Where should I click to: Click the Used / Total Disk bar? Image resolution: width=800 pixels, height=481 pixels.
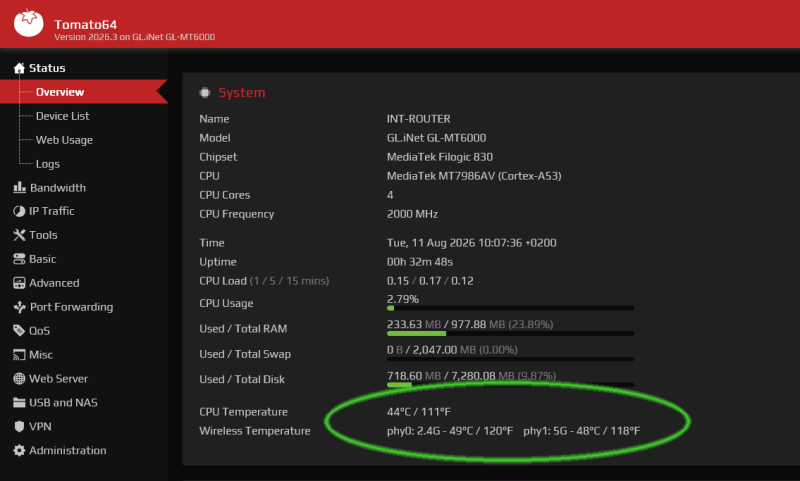point(510,385)
